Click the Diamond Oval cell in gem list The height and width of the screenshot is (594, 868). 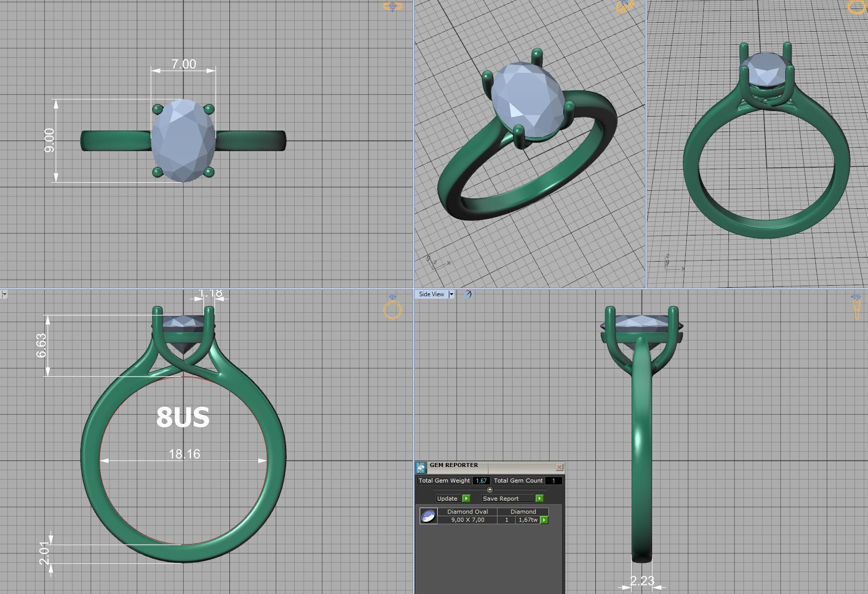point(467,512)
